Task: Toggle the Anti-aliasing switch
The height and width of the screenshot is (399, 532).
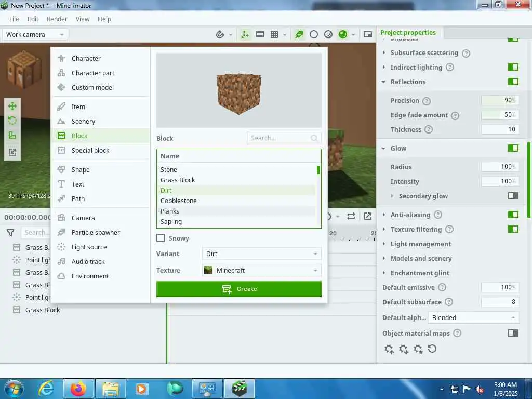Action: (513, 215)
